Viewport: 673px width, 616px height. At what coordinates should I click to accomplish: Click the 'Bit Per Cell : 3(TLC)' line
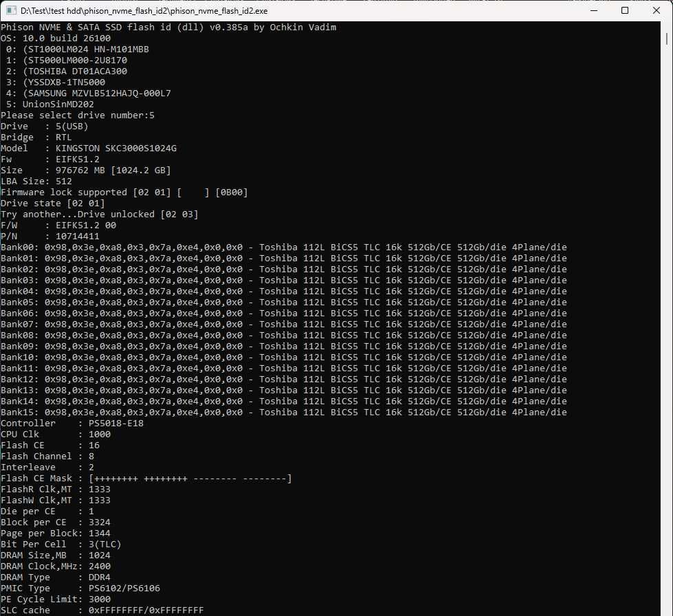tap(61, 544)
